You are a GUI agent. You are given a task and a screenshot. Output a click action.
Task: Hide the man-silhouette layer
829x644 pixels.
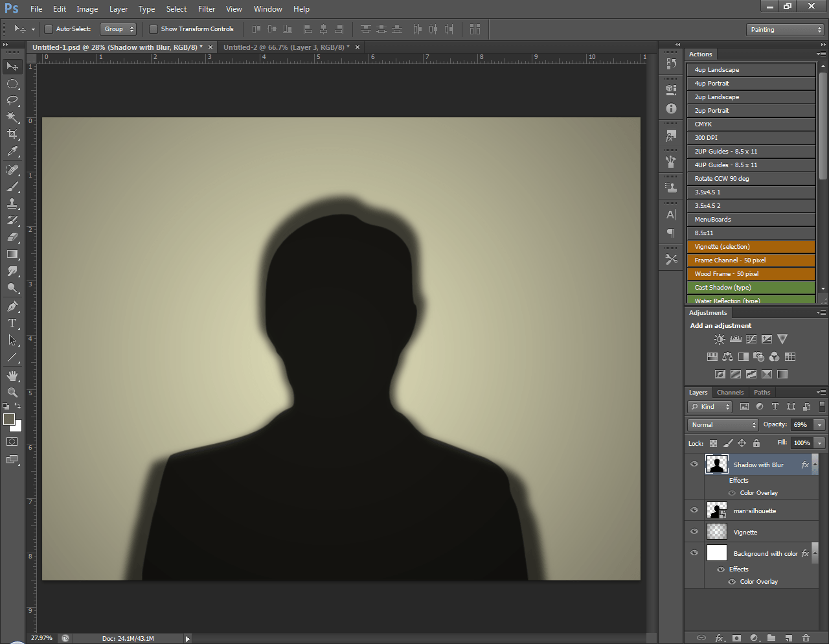click(x=694, y=510)
